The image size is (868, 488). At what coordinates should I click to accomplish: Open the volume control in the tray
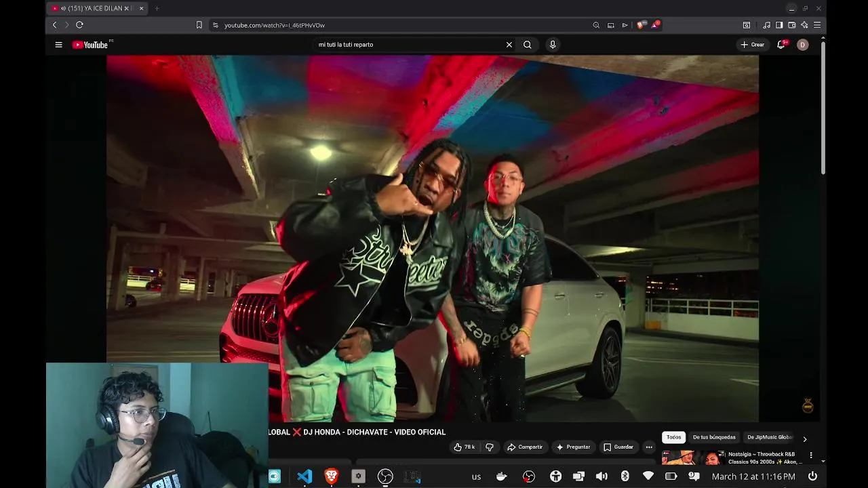[601, 476]
